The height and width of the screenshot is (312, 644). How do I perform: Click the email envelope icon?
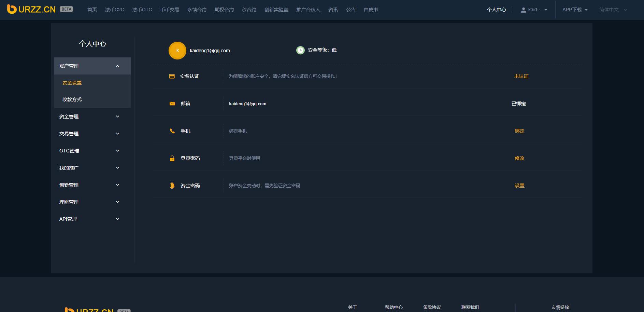pos(172,104)
